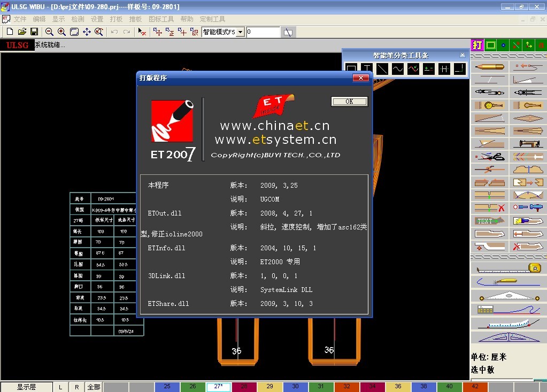Open the 显示 menu
Screen dimensions: 547x392
pyautogui.click(x=59, y=19)
